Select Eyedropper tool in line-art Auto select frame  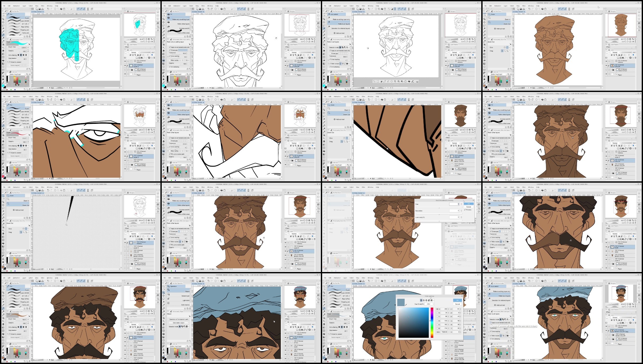tap(324, 32)
